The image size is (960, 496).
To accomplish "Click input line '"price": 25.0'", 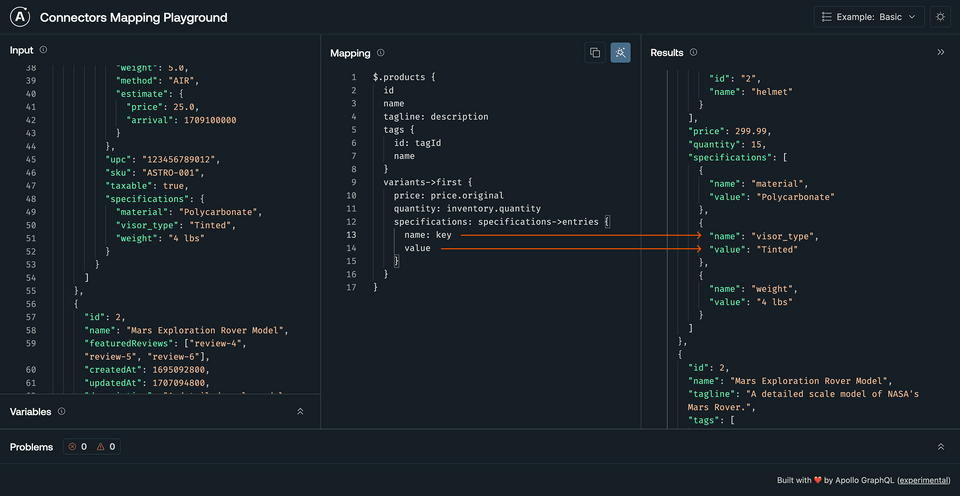I will [162, 107].
